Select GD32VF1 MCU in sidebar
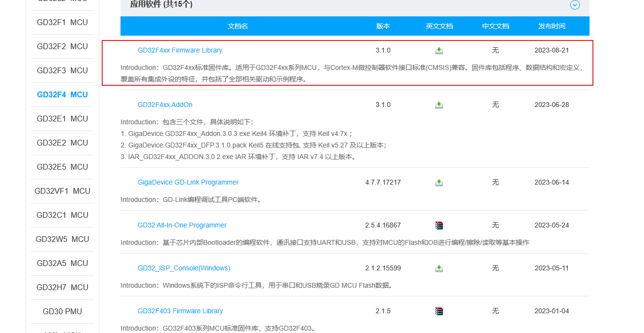 click(x=63, y=191)
